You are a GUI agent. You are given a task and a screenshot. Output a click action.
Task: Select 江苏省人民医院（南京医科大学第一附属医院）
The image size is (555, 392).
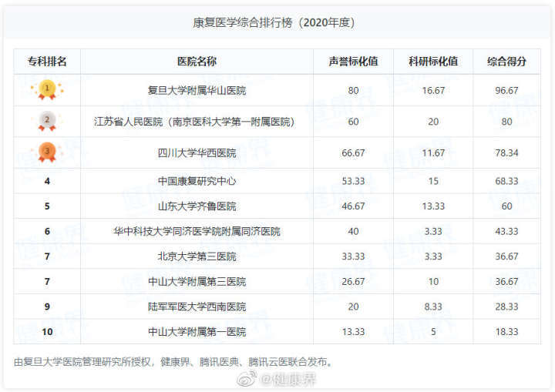[194, 122]
